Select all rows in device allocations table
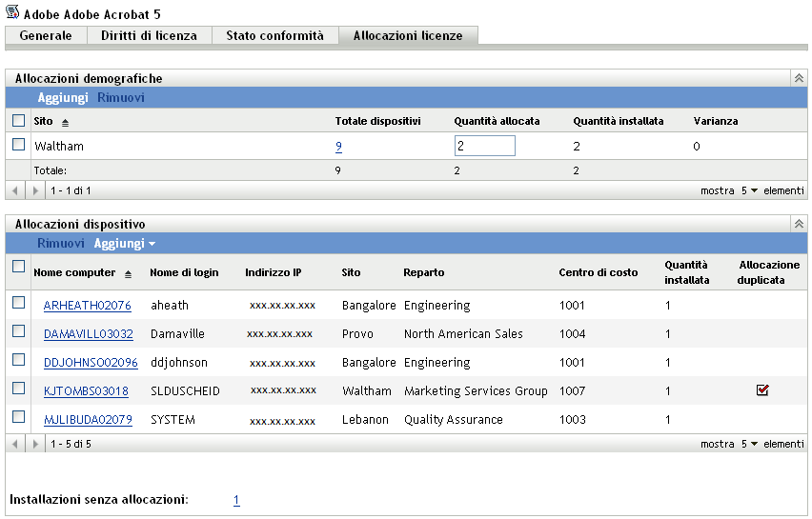Image resolution: width=812 pixels, height=519 pixels. [x=19, y=267]
